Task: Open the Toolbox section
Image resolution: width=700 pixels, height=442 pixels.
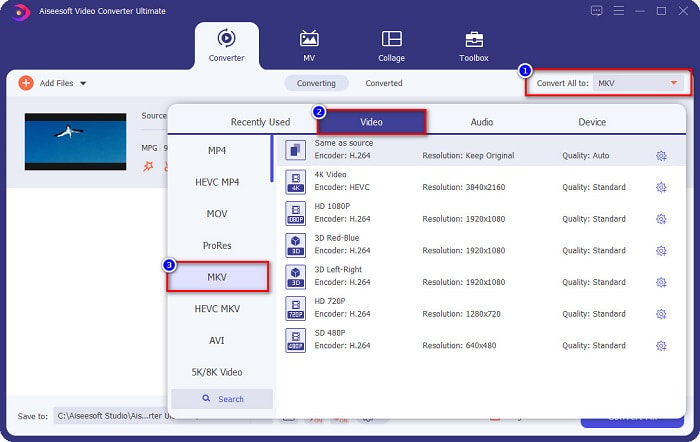Action: click(474, 46)
